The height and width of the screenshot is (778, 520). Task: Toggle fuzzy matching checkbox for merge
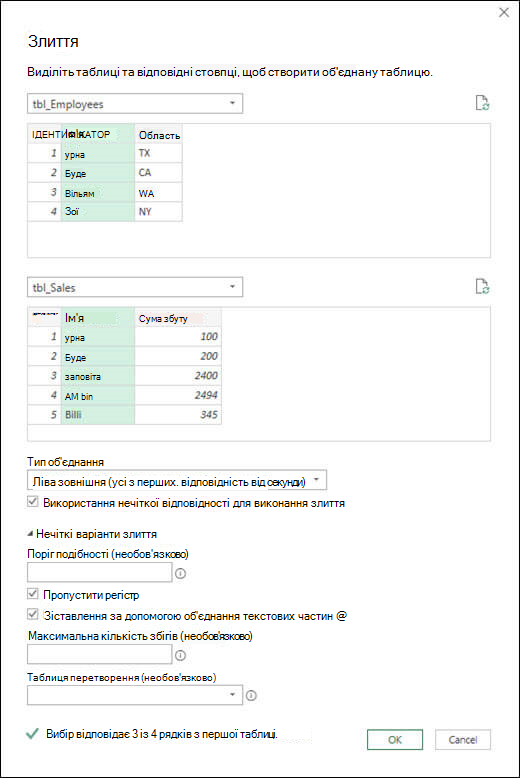pyautogui.click(x=33, y=502)
